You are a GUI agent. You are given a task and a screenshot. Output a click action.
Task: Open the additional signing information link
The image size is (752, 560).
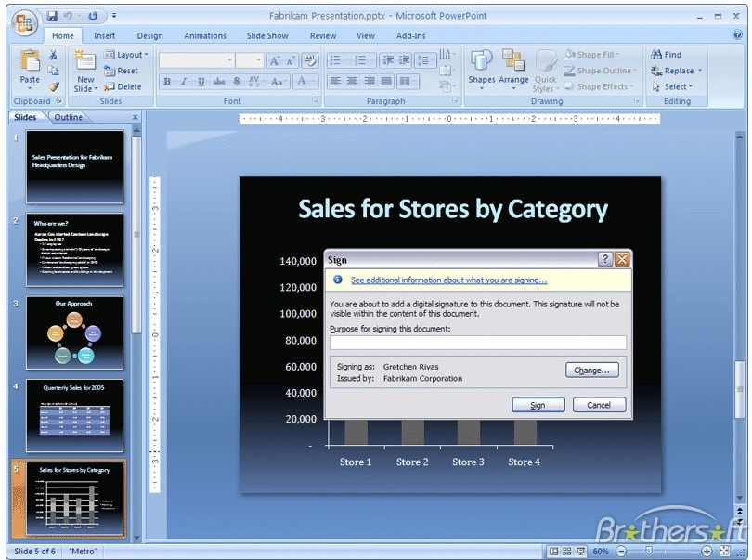[x=449, y=280]
